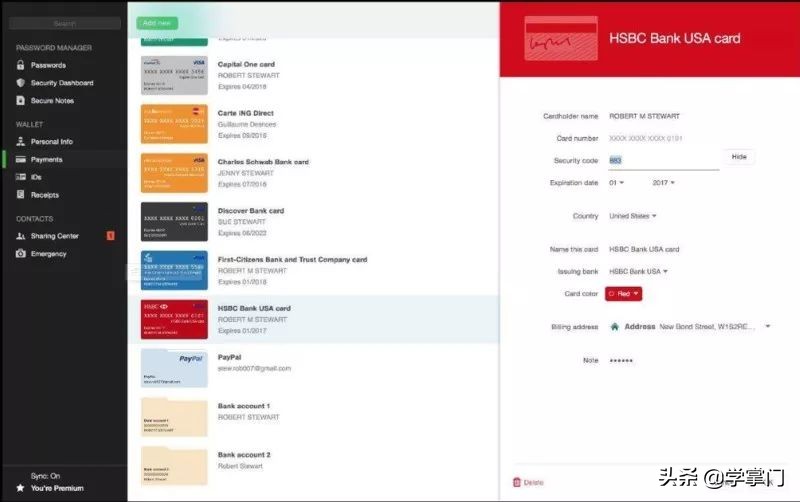Screen dimensions: 800x502
Task: Click the billing address house icon
Action: point(614,327)
